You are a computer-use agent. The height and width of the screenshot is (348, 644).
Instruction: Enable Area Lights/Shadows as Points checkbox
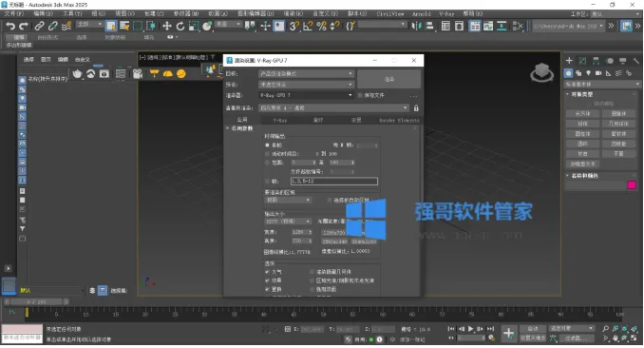(x=312, y=280)
